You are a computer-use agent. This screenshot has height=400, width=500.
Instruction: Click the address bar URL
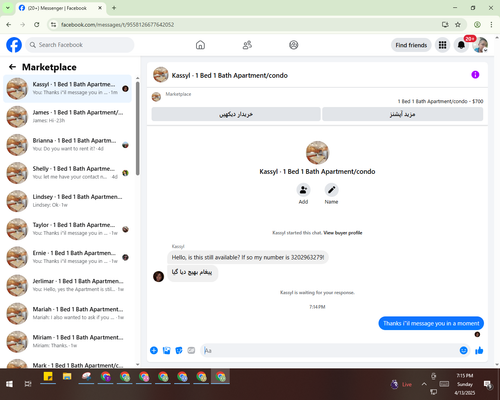point(117,25)
